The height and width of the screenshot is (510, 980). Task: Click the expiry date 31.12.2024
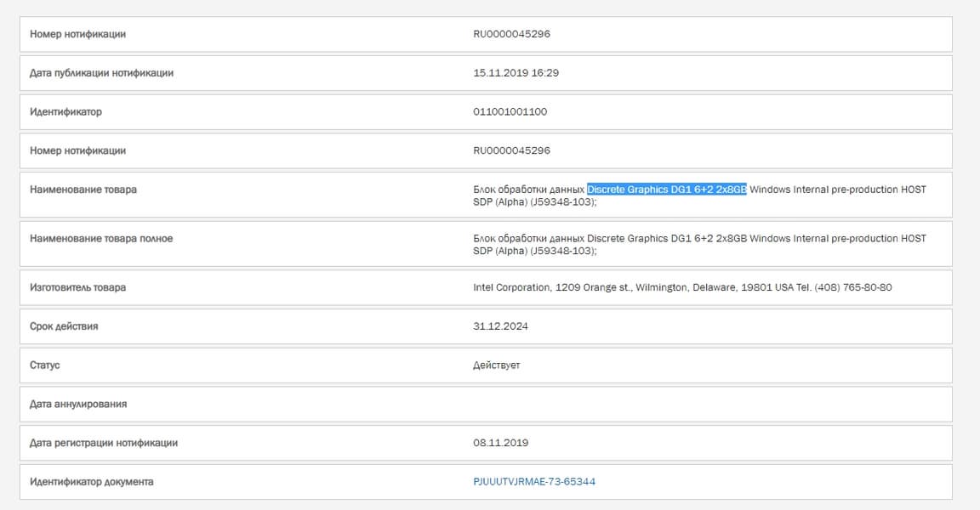(500, 326)
